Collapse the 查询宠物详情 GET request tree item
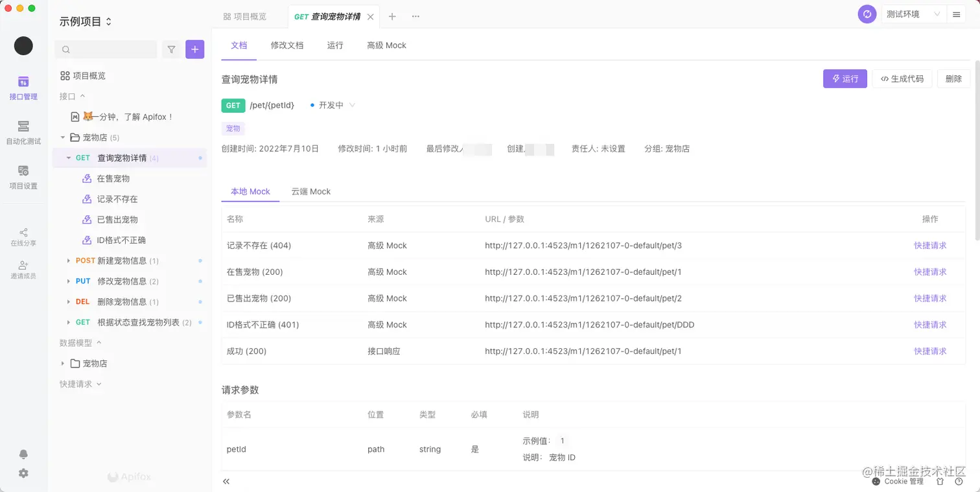The height and width of the screenshot is (492, 980). [69, 158]
